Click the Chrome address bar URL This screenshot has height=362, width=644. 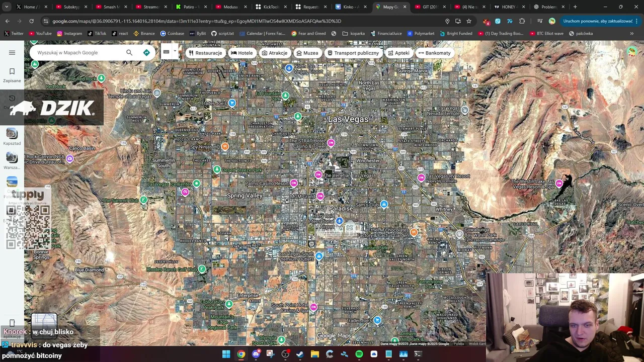(197, 21)
